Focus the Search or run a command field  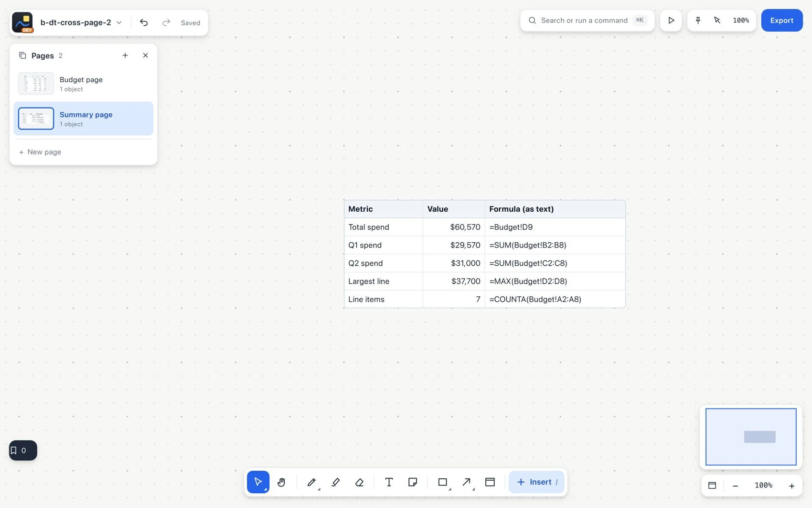[x=587, y=20]
